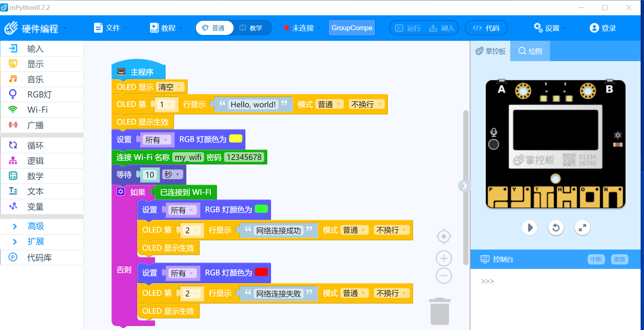Click the trash can in the workspace
The image size is (644, 330).
coord(440,311)
